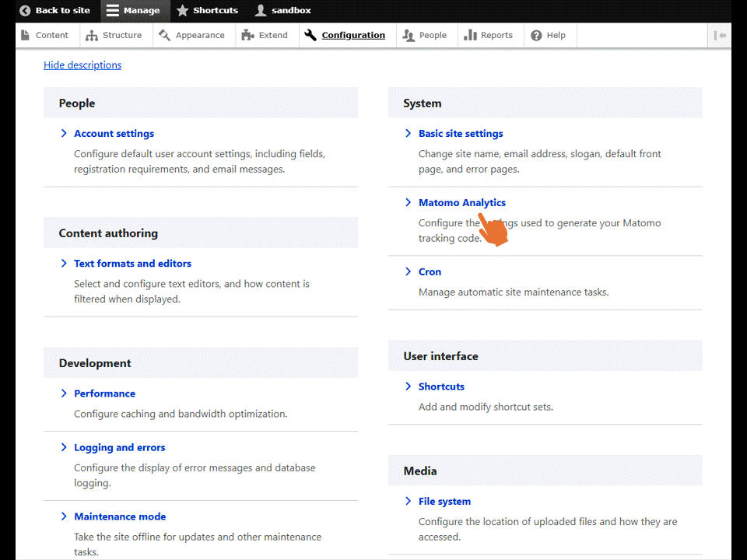Expand the chevron next to Cron

(408, 271)
